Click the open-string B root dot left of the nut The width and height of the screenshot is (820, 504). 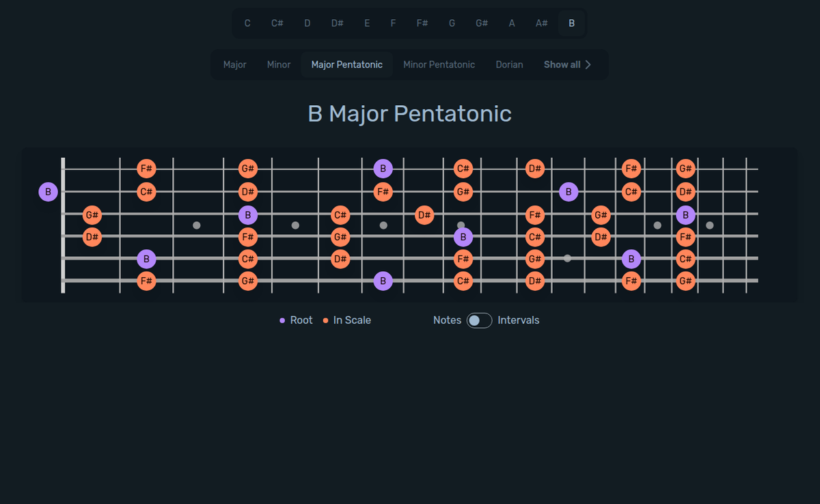coord(49,192)
